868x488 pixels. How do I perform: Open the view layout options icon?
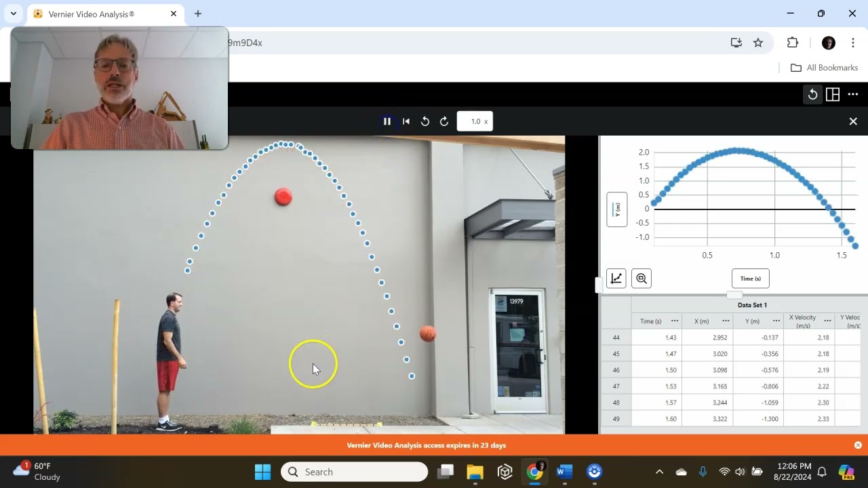(833, 94)
